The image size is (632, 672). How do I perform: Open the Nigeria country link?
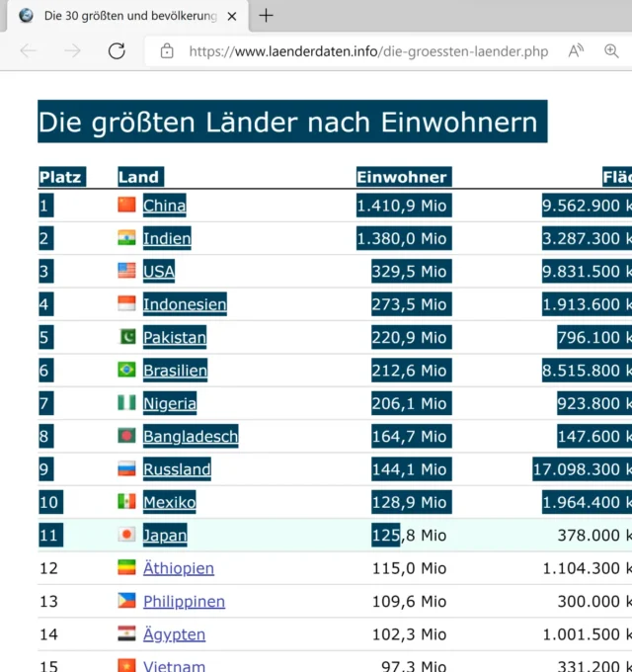pyautogui.click(x=170, y=403)
